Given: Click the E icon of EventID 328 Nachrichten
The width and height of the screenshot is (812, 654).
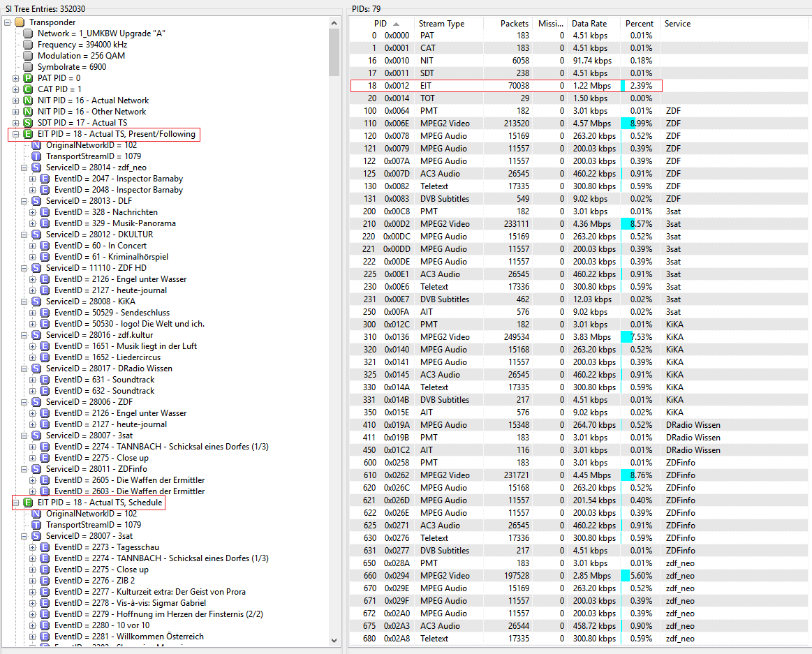Looking at the screenshot, I should pyautogui.click(x=45, y=212).
